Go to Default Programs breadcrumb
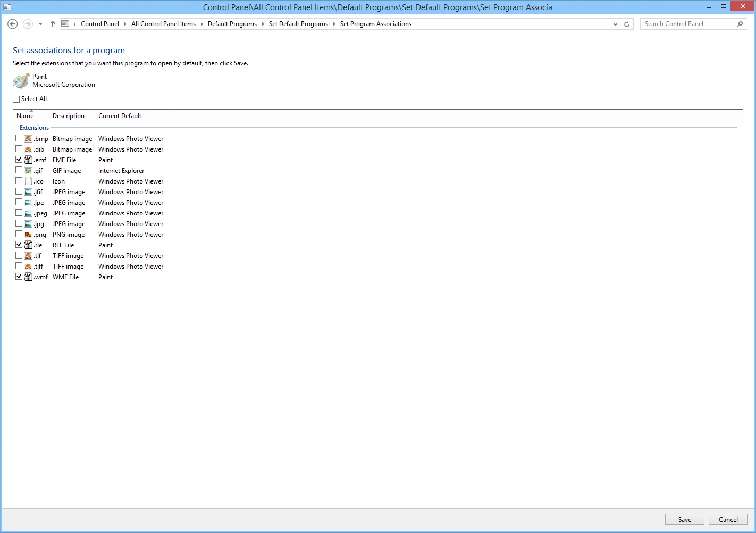Screen dimensions: 756x533 tap(232, 24)
